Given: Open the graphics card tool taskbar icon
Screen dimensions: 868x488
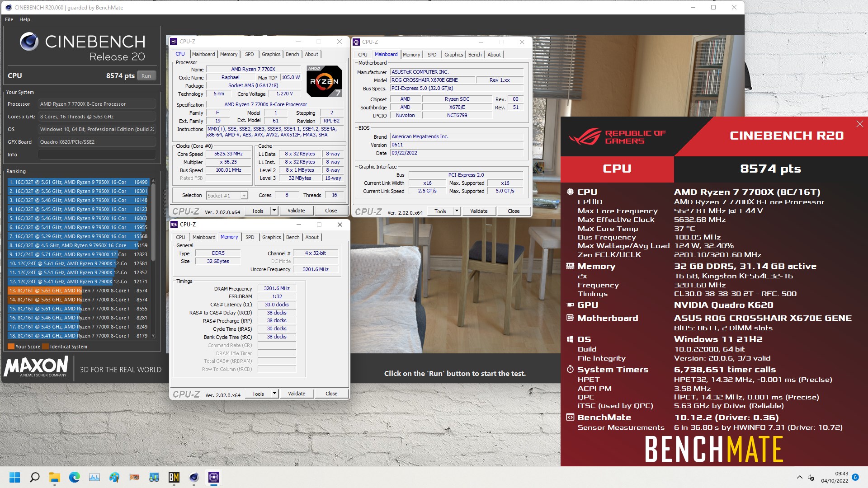Looking at the screenshot, I should point(134,477).
